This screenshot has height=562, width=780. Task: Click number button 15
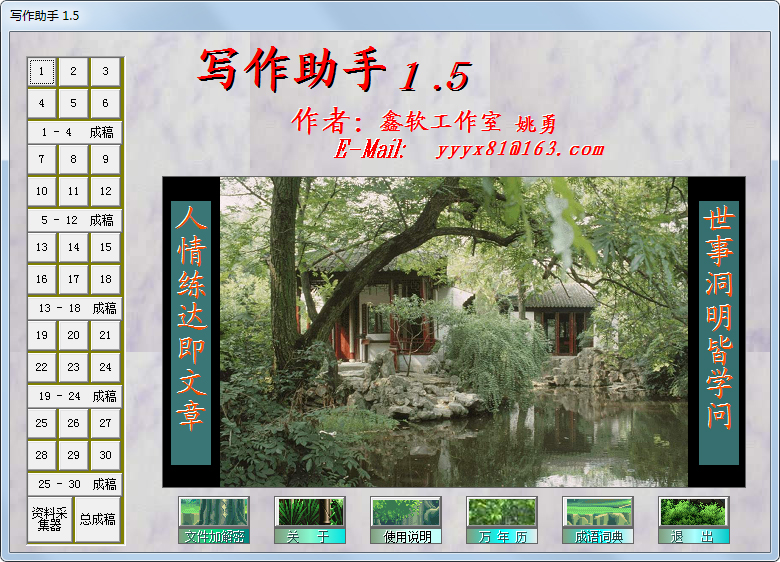(105, 247)
